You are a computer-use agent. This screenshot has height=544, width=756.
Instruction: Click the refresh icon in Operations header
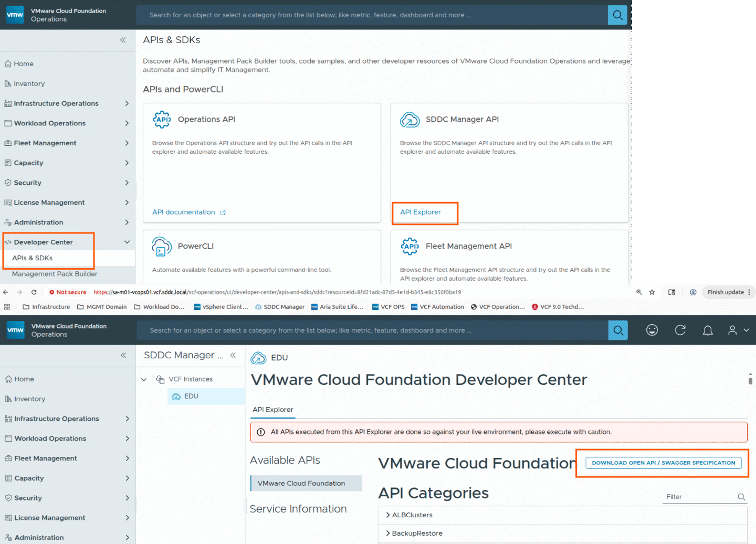coord(680,330)
